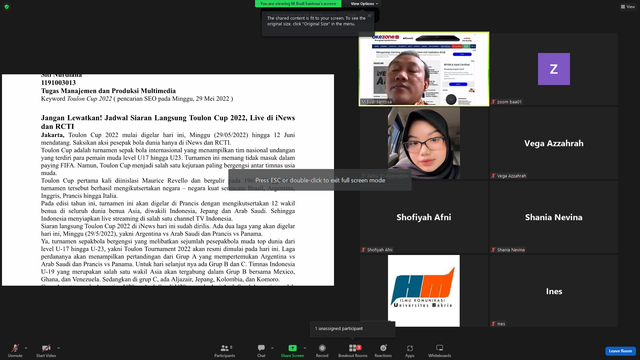Open the Chat panel
The width and height of the screenshot is (640, 360).
click(x=261, y=350)
